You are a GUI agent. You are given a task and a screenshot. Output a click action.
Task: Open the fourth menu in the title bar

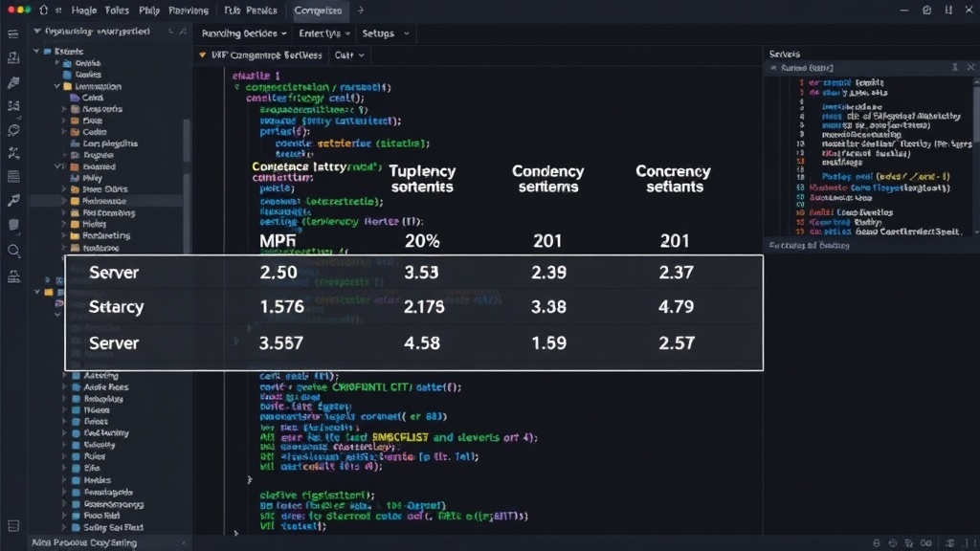(x=189, y=10)
